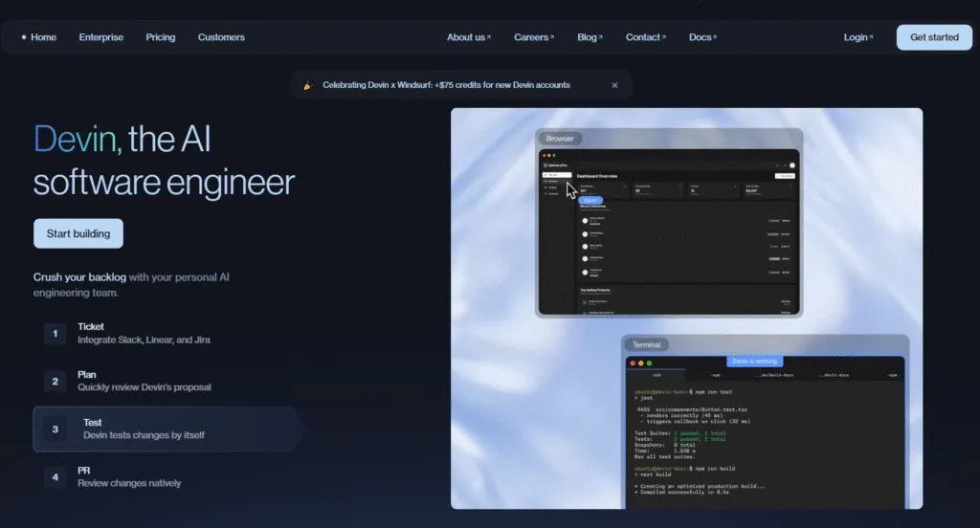
Task: Open the Customers page
Action: pos(221,37)
